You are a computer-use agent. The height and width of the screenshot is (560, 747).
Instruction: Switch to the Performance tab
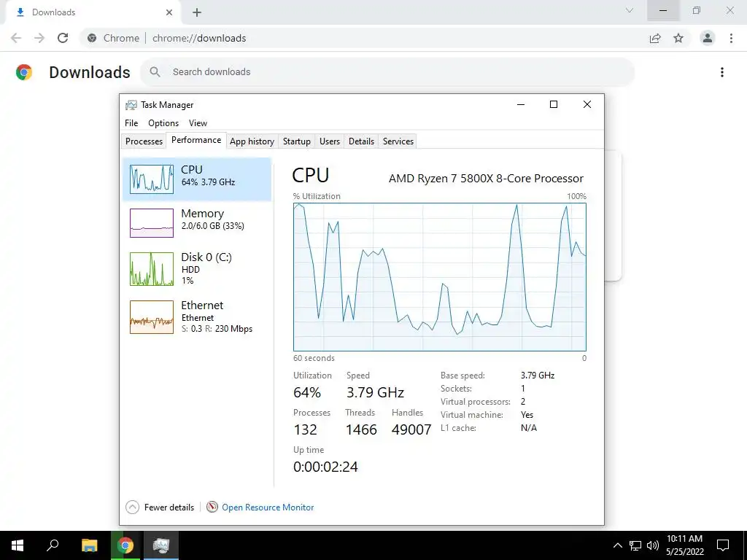(196, 140)
